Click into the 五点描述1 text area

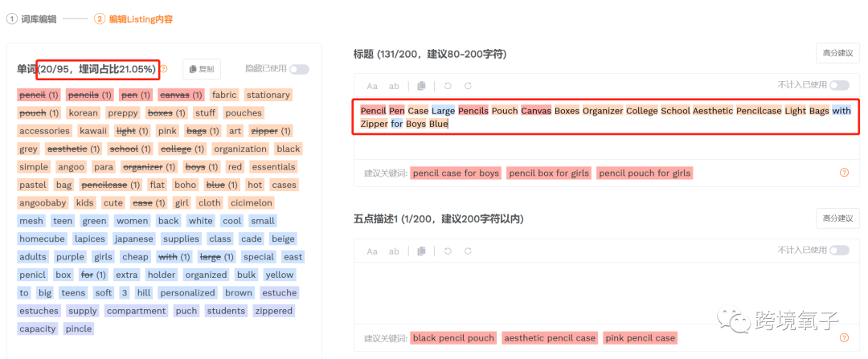coord(607,293)
